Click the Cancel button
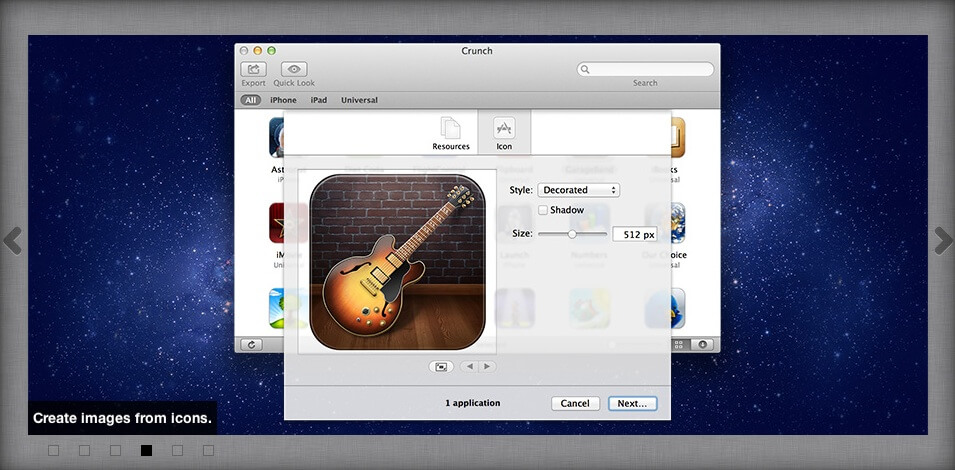 pyautogui.click(x=576, y=403)
